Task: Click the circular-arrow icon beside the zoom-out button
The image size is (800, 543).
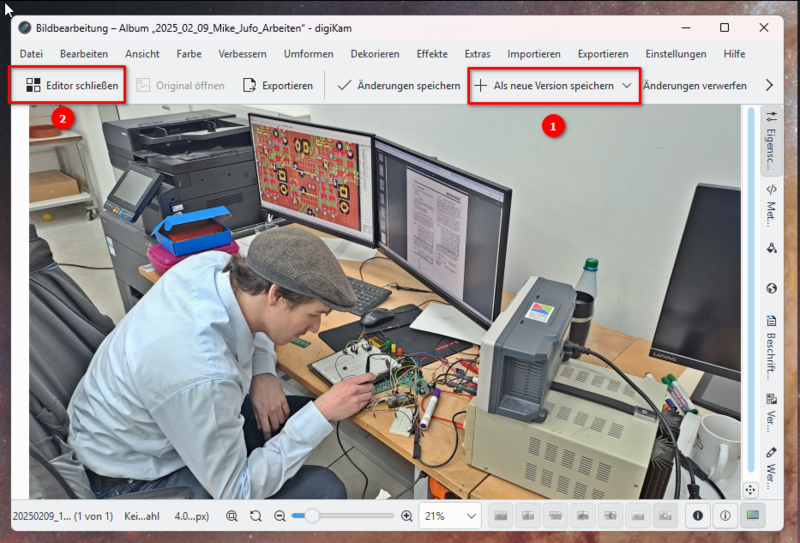Action: pos(256,516)
